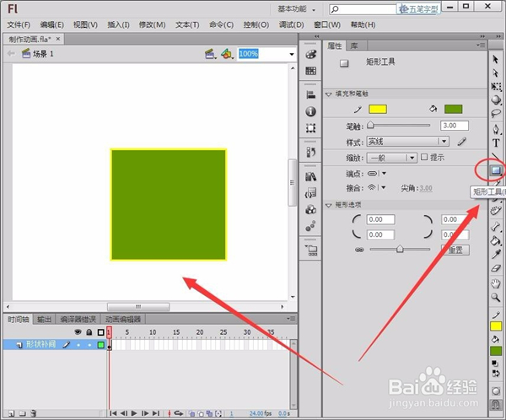Select the Zoom magnifier tool

pos(496,298)
